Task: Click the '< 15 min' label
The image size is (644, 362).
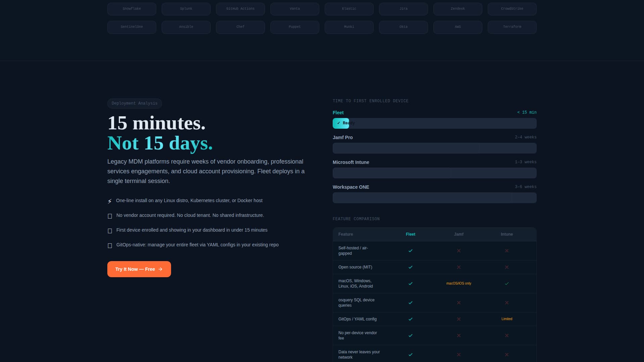Action: coord(527,112)
